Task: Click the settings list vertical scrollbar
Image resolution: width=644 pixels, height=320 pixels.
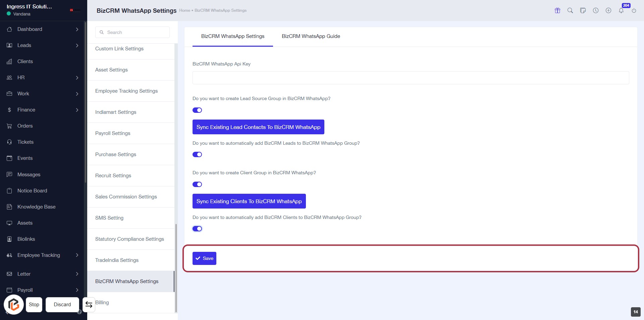Action: coord(176,268)
